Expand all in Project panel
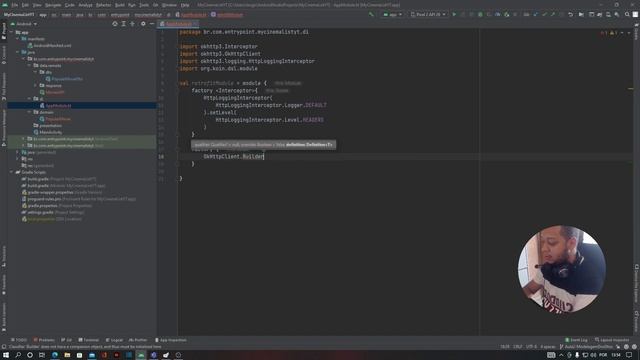This screenshot has width=640, height=360. [x=124, y=24]
